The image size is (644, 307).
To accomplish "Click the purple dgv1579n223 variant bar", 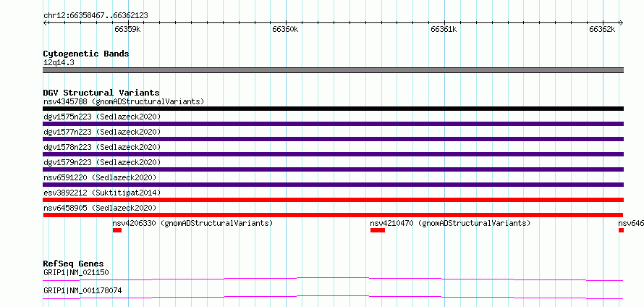I will click(x=333, y=169).
